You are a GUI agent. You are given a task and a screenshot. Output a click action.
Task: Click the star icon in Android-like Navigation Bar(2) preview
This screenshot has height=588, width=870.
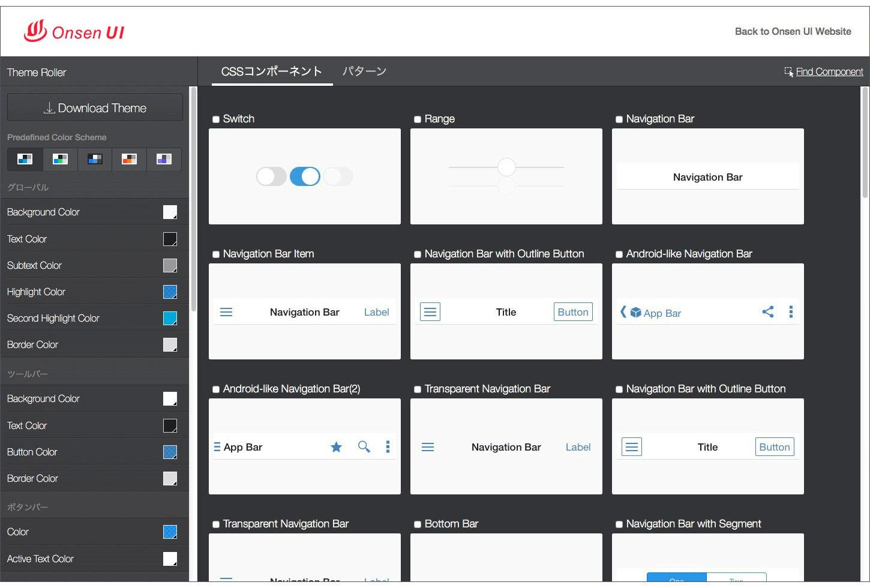point(337,447)
